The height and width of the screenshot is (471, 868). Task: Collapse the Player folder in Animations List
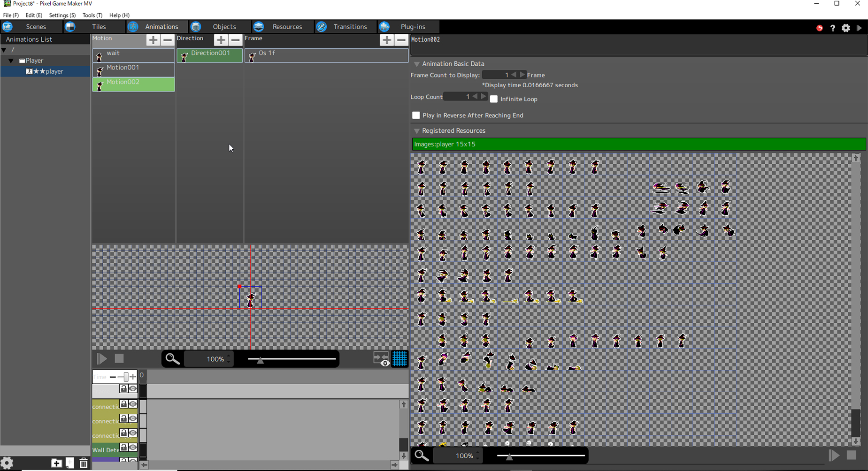(x=11, y=61)
